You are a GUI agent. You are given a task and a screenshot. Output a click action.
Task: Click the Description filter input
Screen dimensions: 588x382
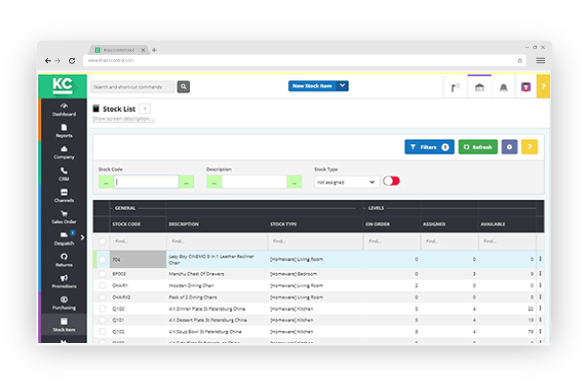coord(254,182)
